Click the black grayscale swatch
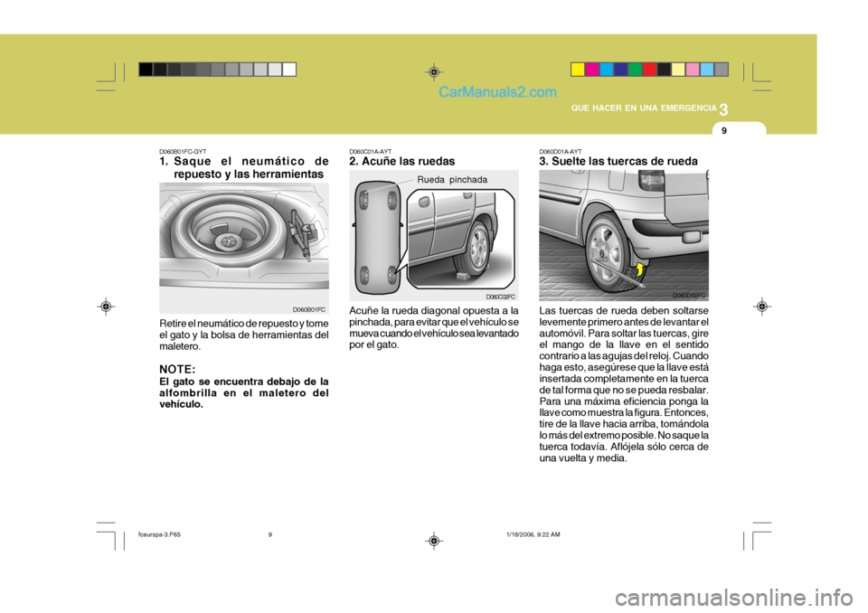This screenshot has height=613, width=868. click(x=146, y=70)
